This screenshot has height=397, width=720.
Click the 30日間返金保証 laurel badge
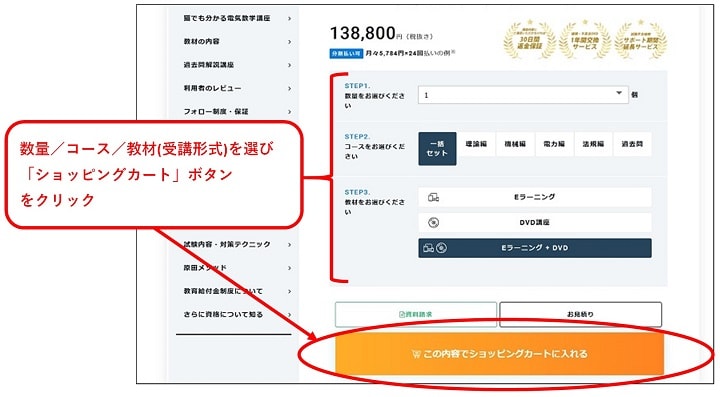[x=529, y=40]
